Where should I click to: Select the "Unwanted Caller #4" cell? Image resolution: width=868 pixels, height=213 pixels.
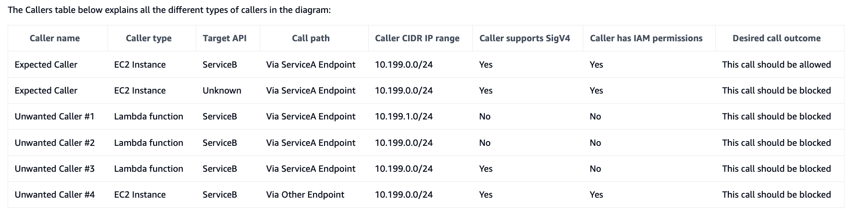(x=55, y=195)
